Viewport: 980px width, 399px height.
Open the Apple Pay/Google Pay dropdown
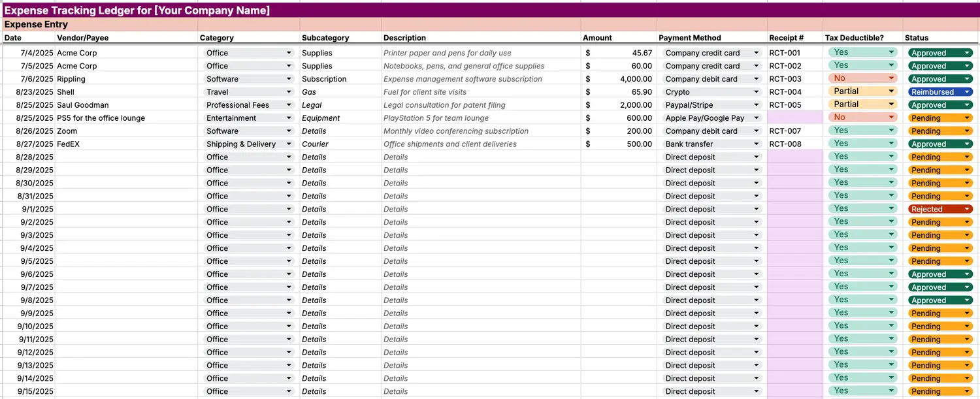[711, 118]
